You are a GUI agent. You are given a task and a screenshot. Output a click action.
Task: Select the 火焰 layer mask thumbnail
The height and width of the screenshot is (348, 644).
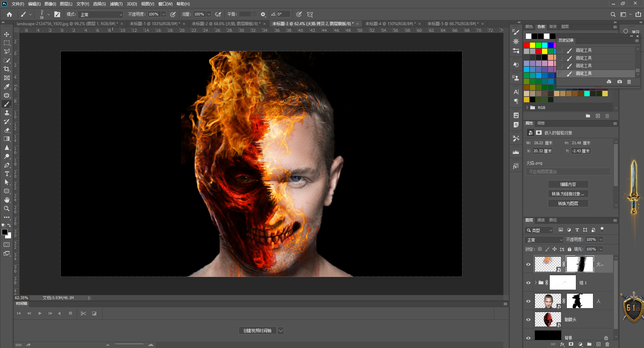tap(580, 264)
